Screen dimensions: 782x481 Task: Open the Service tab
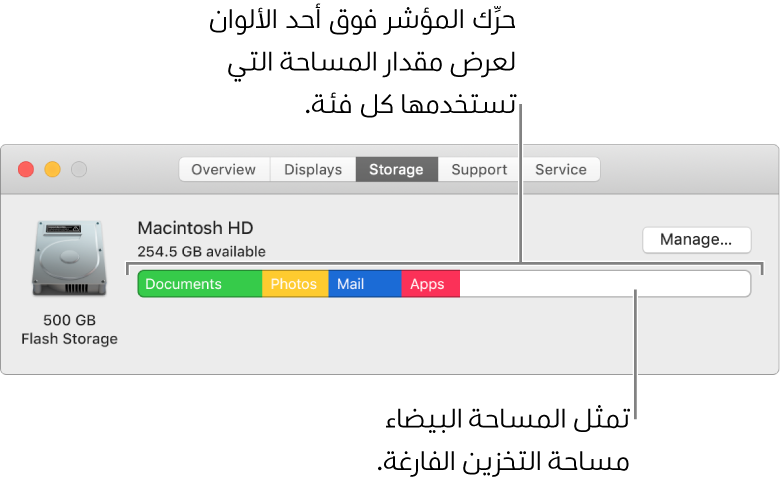[x=561, y=170]
